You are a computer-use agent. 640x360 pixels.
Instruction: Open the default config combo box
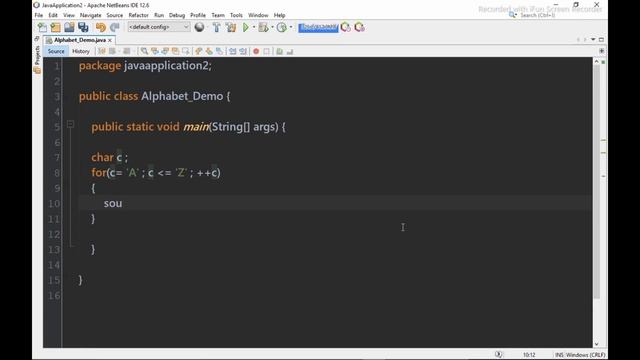pyautogui.click(x=158, y=27)
